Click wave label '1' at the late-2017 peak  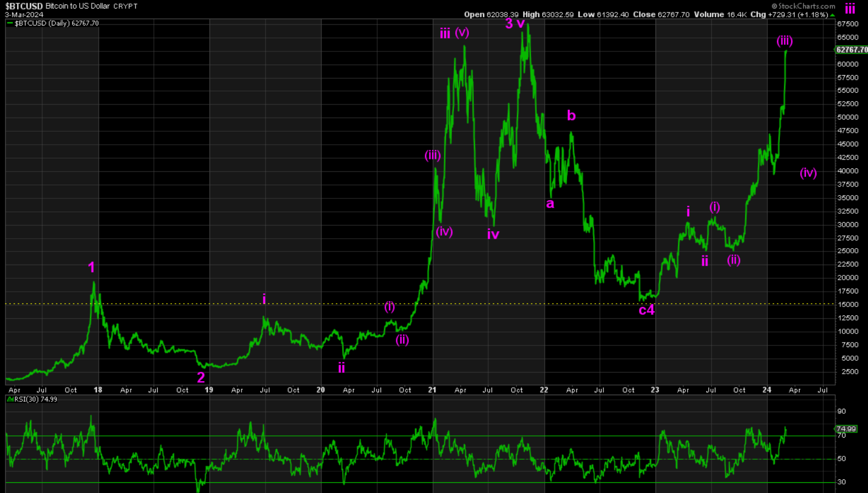[x=92, y=267]
